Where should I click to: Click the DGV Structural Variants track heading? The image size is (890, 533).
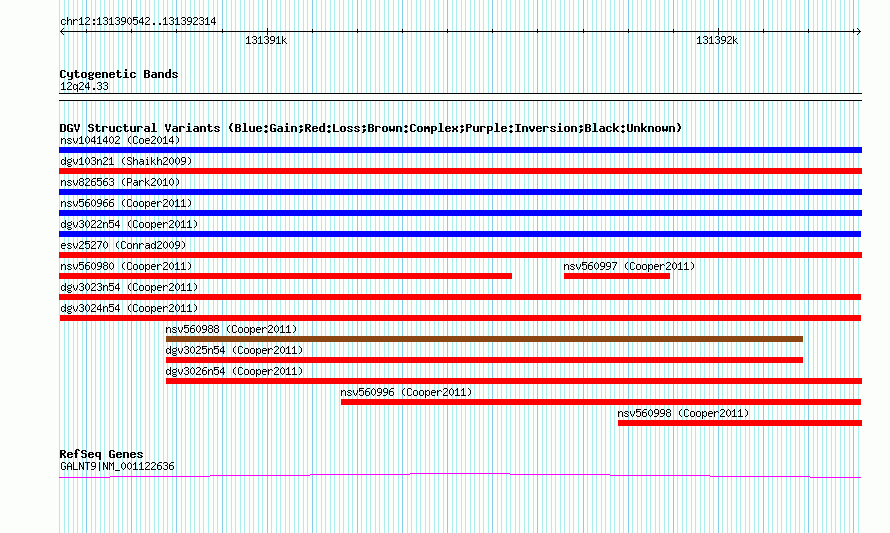pos(371,128)
